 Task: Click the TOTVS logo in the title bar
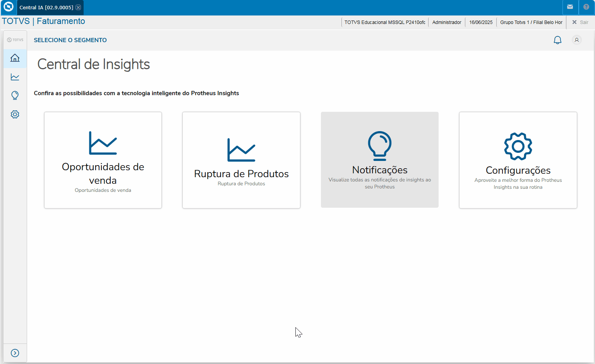tap(8, 7)
